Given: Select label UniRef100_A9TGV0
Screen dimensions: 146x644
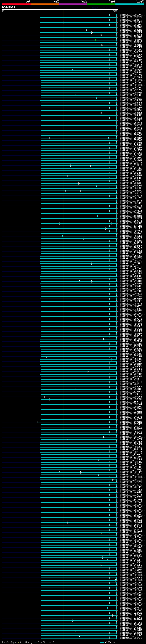Looking at the screenshot, I should [x=131, y=75].
